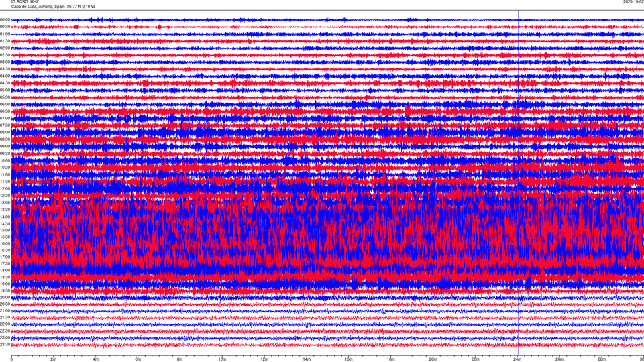This screenshot has width=644, height=362.
Task: Select the 02:00 trace time label
Action: coord(5,48)
